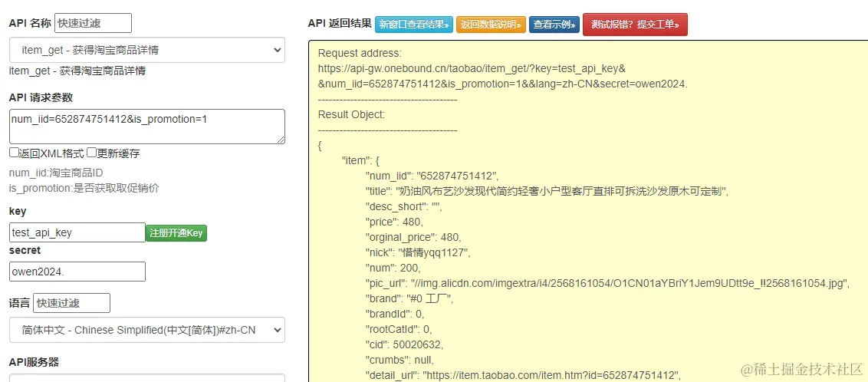The height and width of the screenshot is (382, 868).
Task: Click the "title" line of the JSON result
Action: click(546, 191)
